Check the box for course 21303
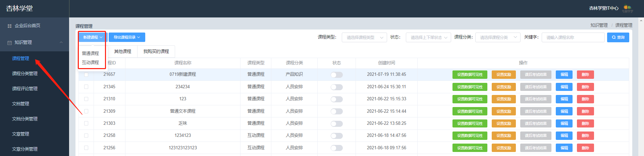The width and height of the screenshot is (644, 156). 86,123
